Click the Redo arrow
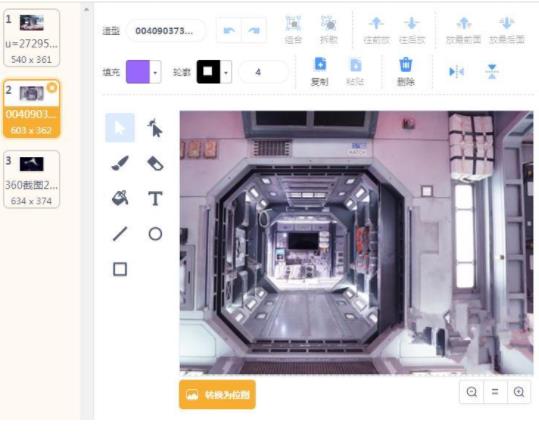 (254, 31)
